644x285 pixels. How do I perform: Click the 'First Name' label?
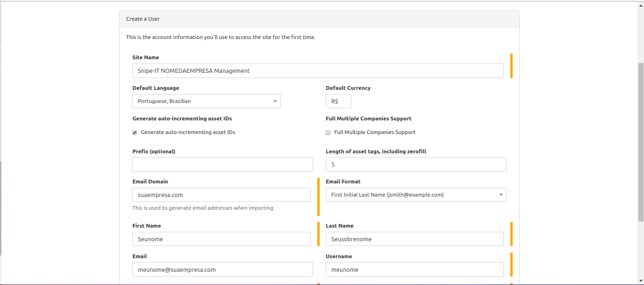(x=146, y=226)
